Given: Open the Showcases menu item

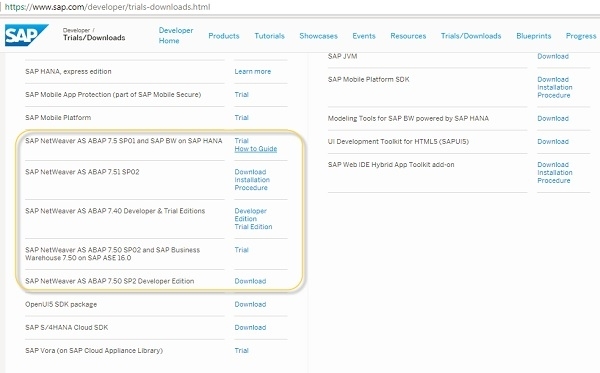Looking at the screenshot, I should 318,36.
